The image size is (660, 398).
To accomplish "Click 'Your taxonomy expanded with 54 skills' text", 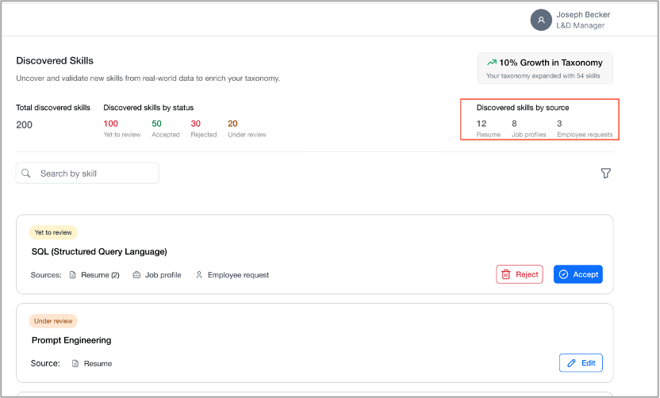I will tap(543, 76).
